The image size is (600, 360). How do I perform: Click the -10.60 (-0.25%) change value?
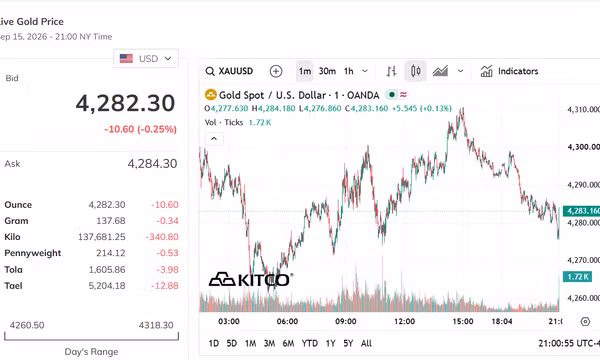tap(140, 129)
